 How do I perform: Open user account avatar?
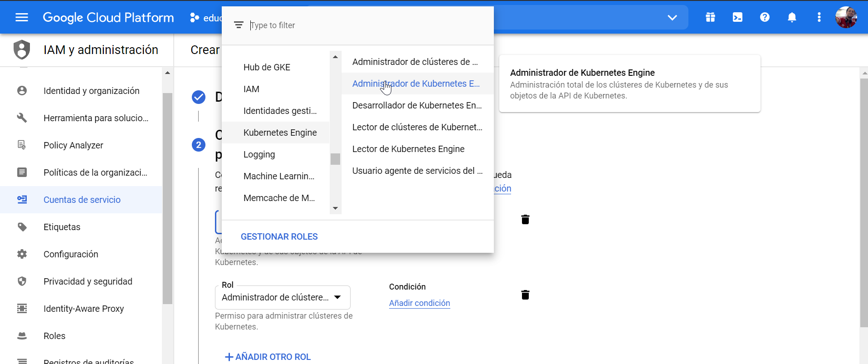click(846, 17)
